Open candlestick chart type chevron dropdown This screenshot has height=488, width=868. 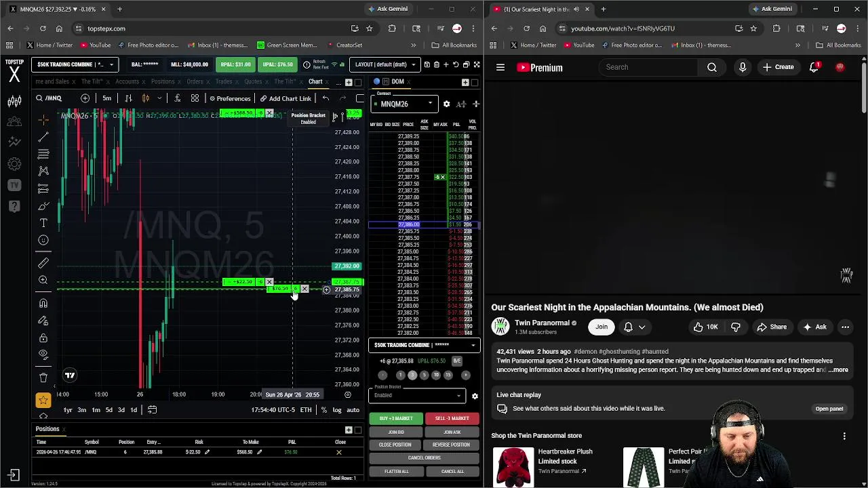159,98
